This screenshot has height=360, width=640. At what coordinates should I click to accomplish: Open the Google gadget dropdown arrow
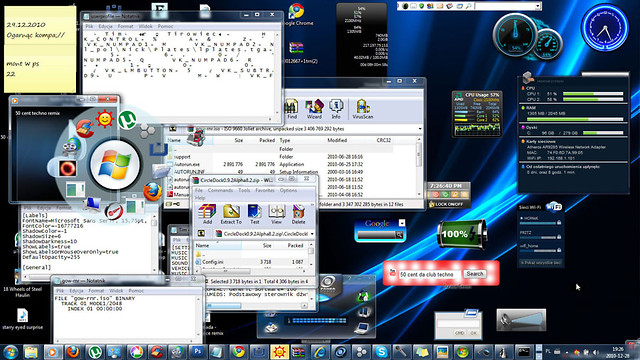[x=402, y=223]
